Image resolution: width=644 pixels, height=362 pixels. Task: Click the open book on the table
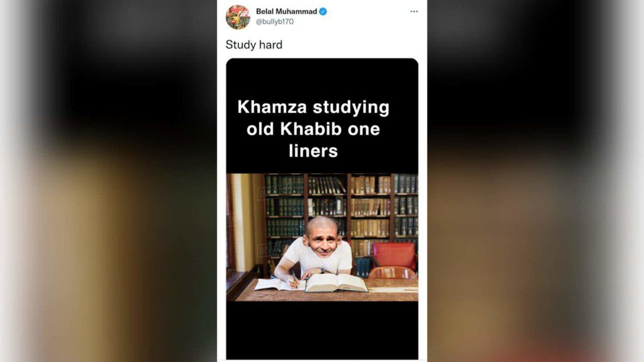tap(336, 283)
